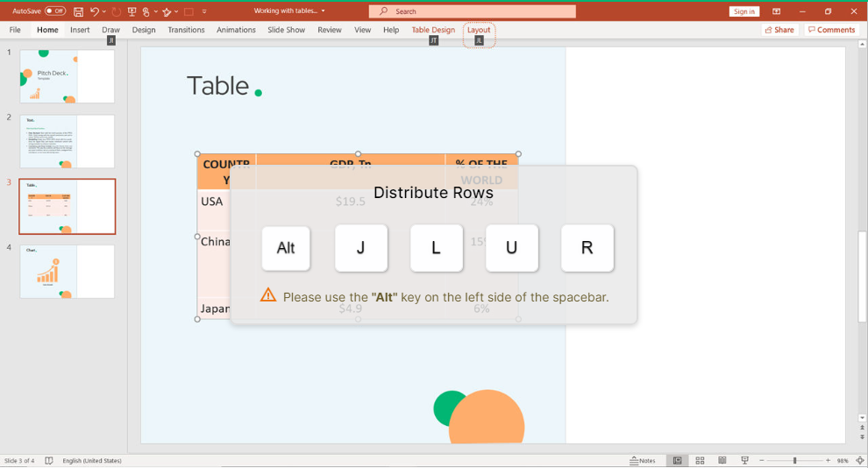Click the COUNTRY header cell
This screenshot has height=468, width=868.
click(x=226, y=172)
